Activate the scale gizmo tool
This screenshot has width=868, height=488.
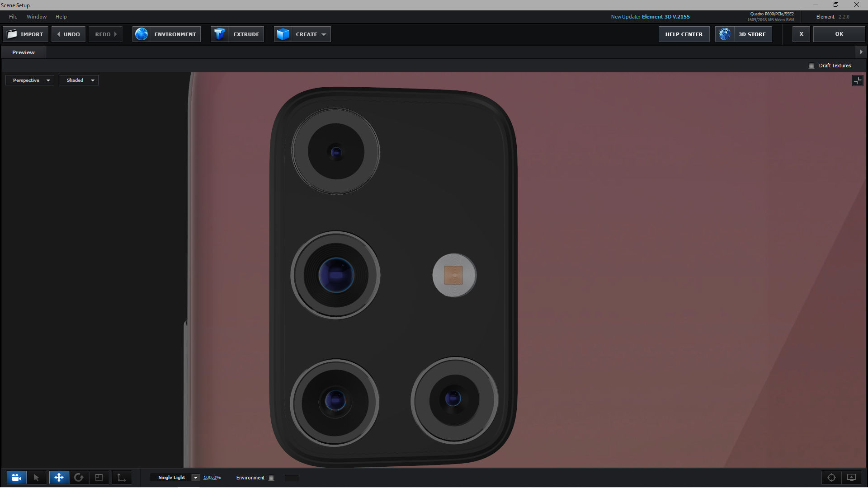click(99, 478)
